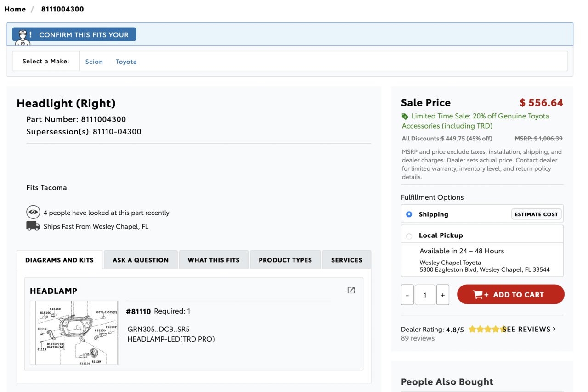588x392 pixels.
Task: Click the People Also Bought heading
Action: click(x=447, y=382)
